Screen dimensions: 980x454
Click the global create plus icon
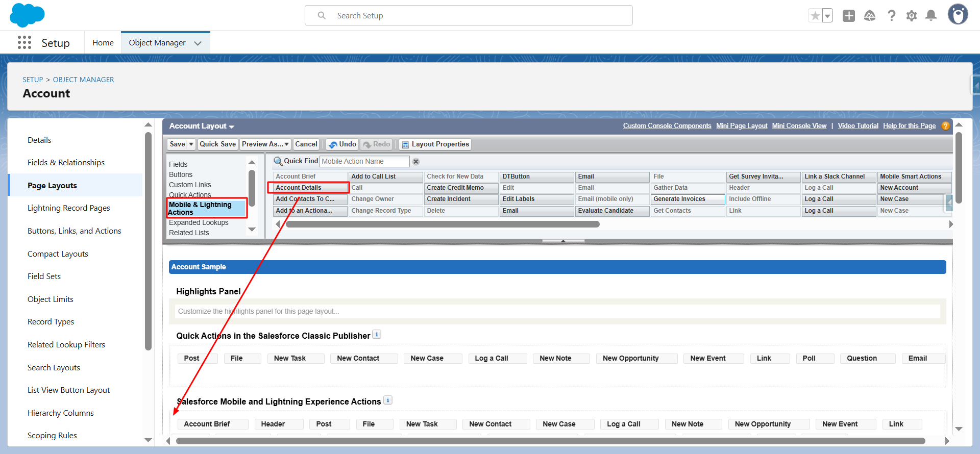[x=848, y=16]
